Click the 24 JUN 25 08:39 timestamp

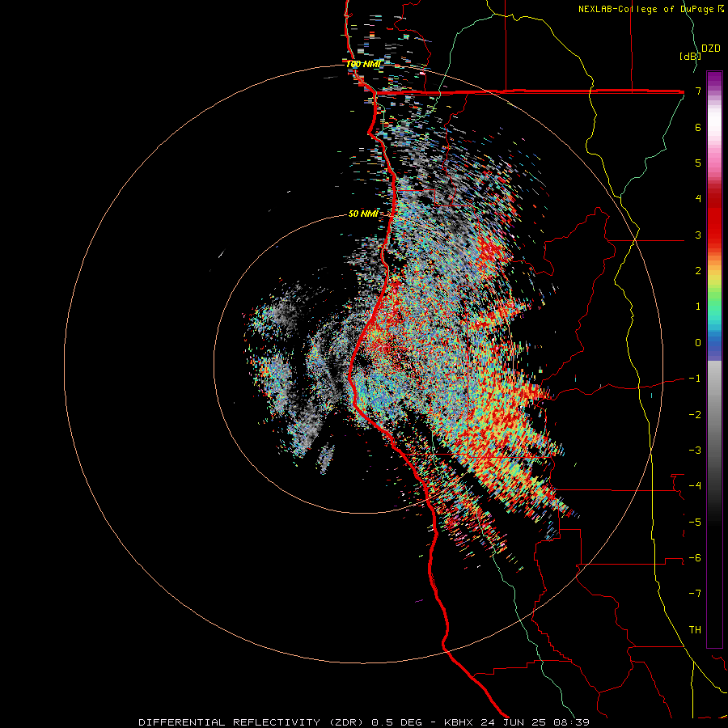click(x=534, y=722)
